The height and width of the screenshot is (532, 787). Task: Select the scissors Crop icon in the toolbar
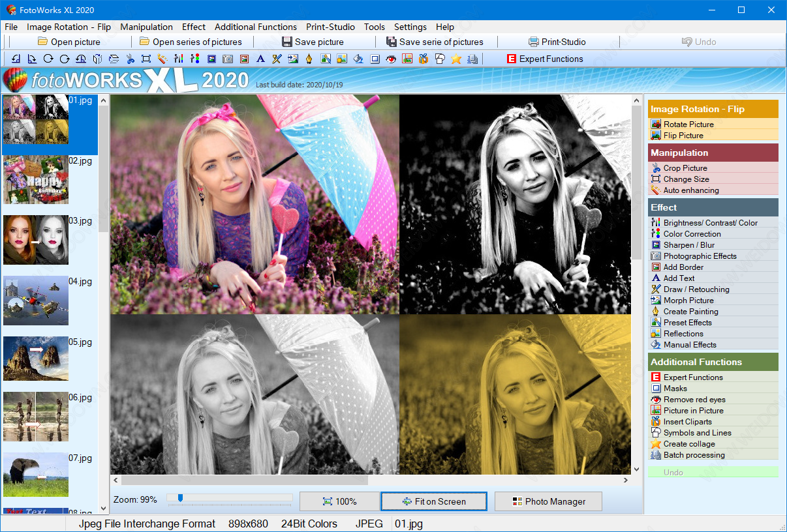[131, 59]
